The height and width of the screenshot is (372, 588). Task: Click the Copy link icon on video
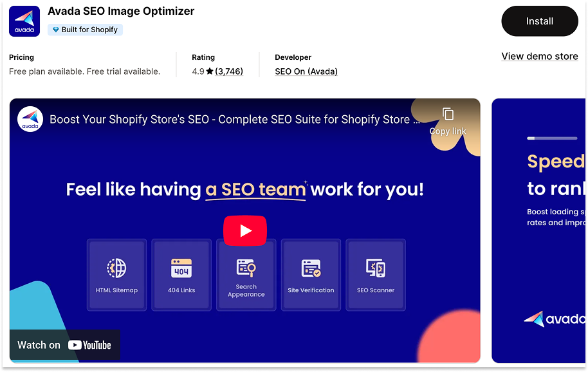(448, 114)
